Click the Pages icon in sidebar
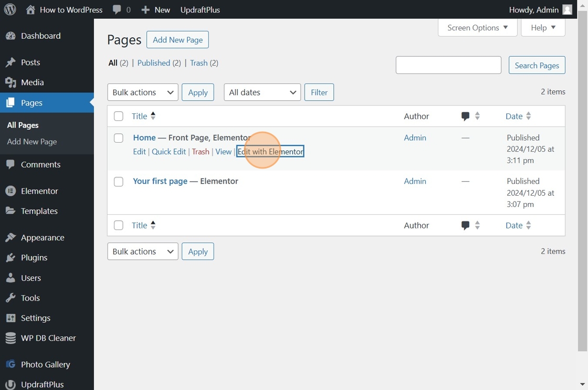 point(10,103)
